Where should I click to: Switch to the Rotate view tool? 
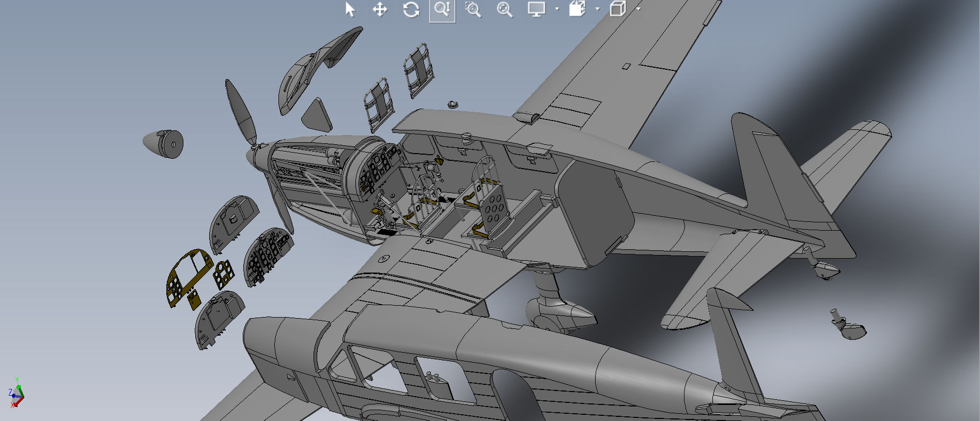tap(411, 9)
